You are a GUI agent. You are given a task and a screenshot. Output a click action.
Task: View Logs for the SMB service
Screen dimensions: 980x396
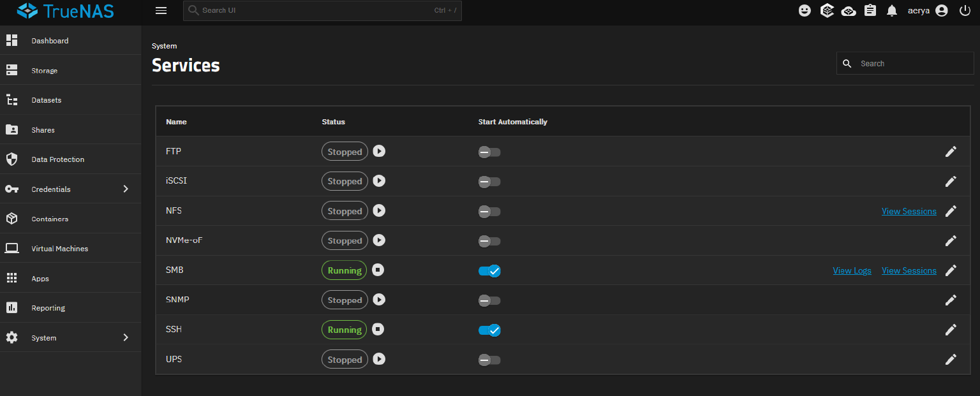(852, 270)
